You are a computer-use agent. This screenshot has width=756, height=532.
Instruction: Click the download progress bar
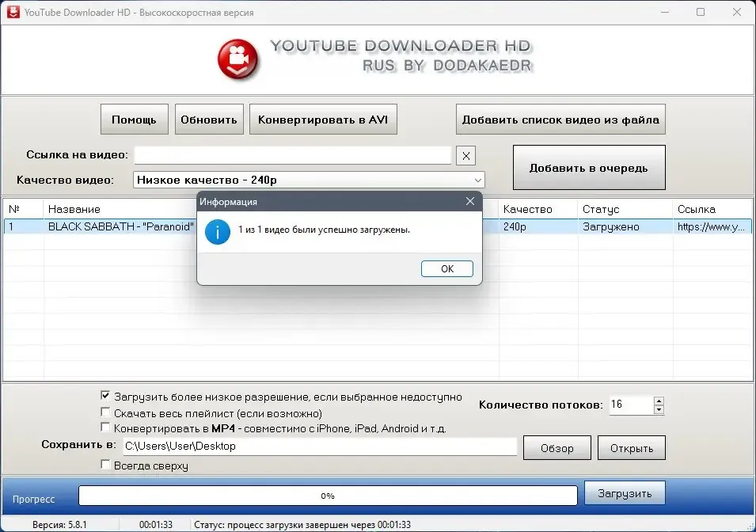[328, 496]
